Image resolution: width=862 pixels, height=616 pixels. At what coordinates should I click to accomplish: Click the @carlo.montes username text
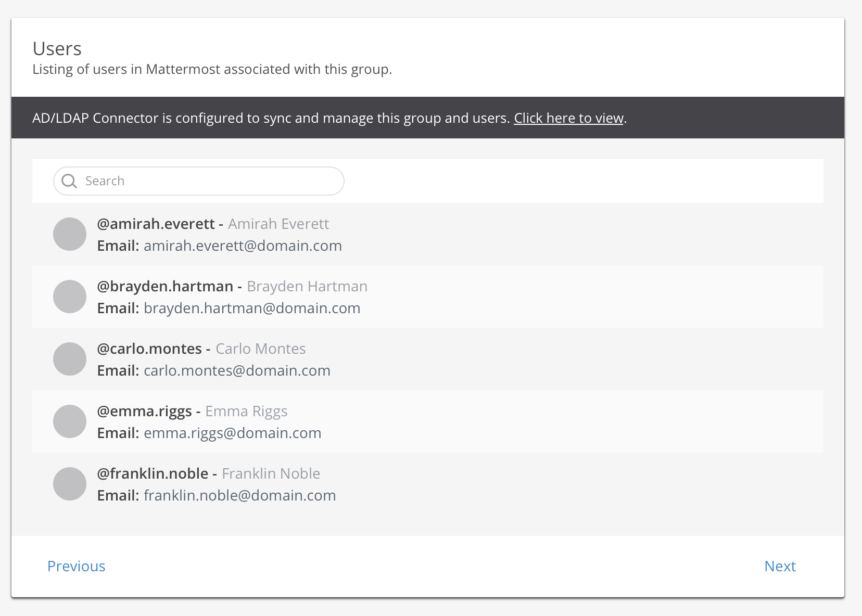[149, 349]
